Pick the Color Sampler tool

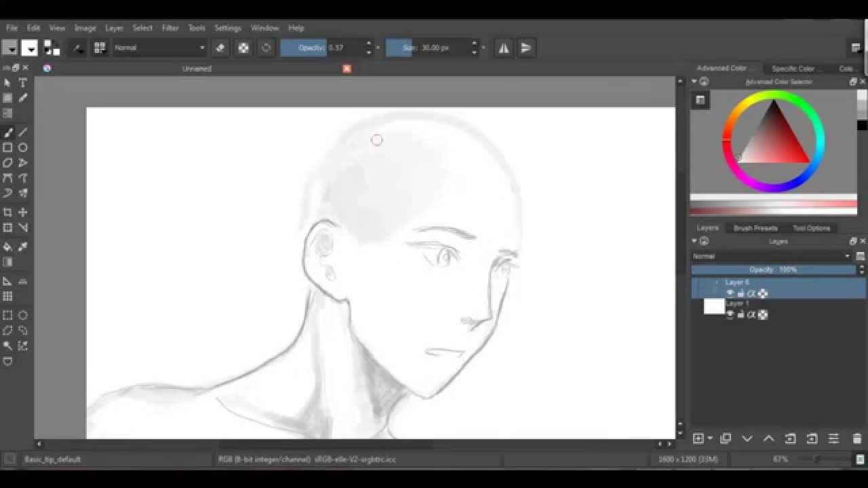click(x=22, y=247)
